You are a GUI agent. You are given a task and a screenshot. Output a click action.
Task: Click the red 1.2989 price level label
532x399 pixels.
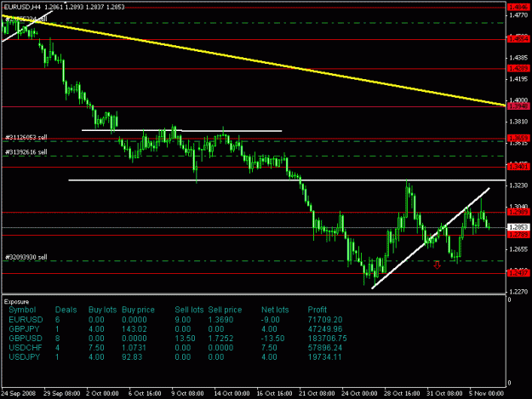(518, 212)
